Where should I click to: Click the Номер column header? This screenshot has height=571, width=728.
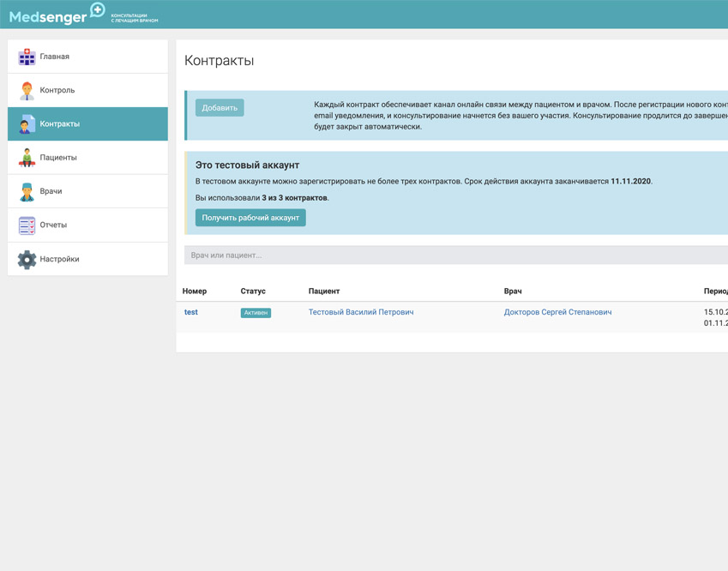coord(196,291)
